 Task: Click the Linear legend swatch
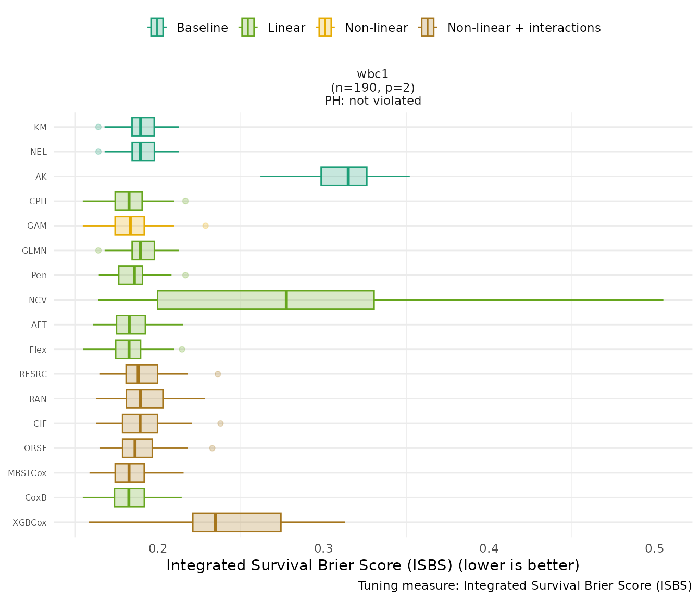pos(247,28)
